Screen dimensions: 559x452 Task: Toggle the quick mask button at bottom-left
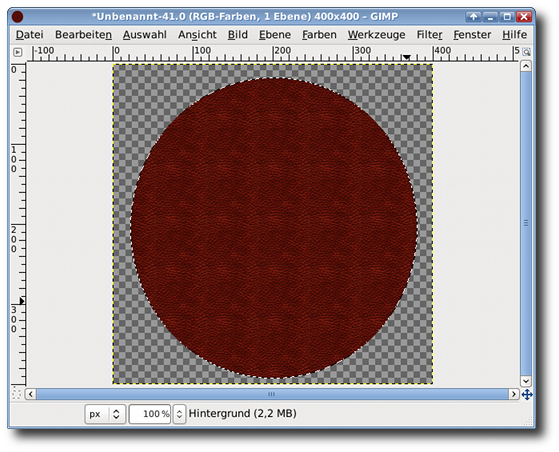pos(17,394)
